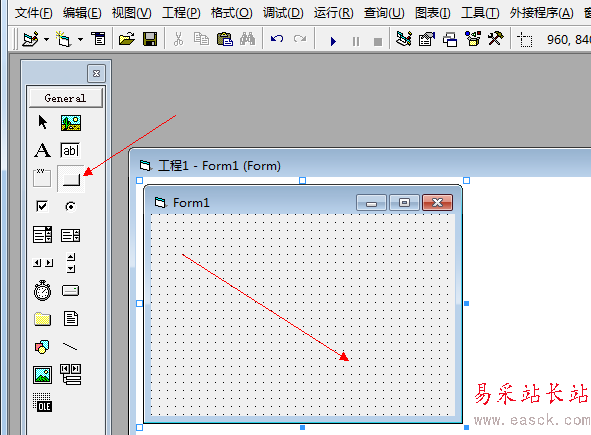Pause execution with Break button
Viewport: 591px width, 435px height.
point(355,41)
